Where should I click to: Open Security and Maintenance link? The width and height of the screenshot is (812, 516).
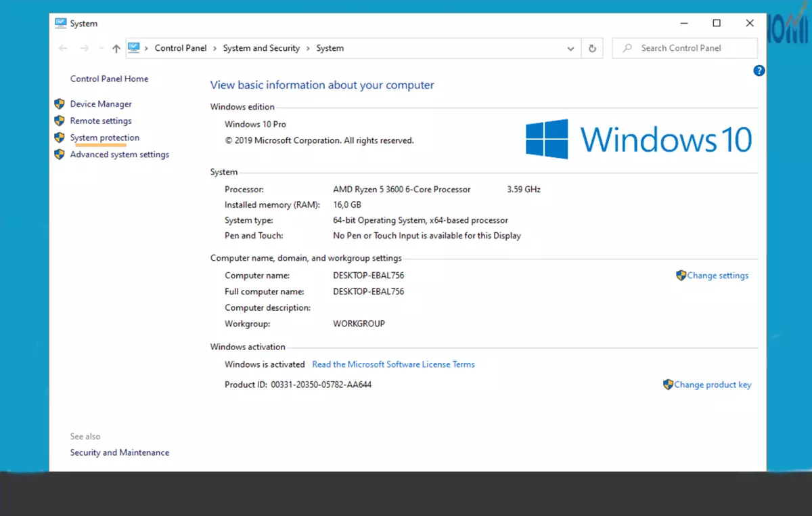(x=120, y=452)
